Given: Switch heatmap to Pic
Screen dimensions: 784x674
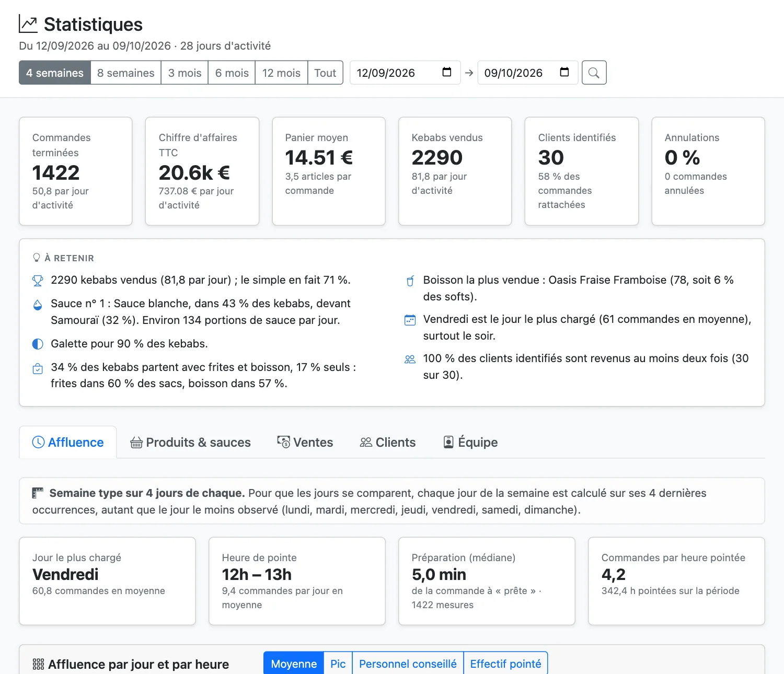Looking at the screenshot, I should (338, 664).
